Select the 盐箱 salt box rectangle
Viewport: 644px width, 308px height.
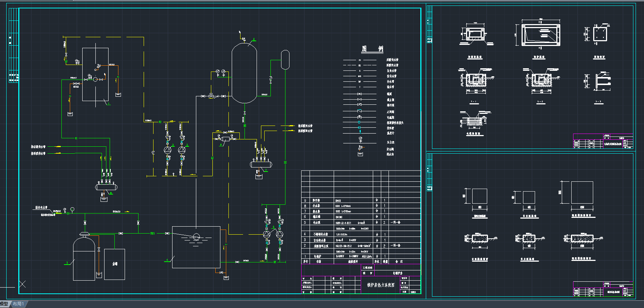coord(114,264)
